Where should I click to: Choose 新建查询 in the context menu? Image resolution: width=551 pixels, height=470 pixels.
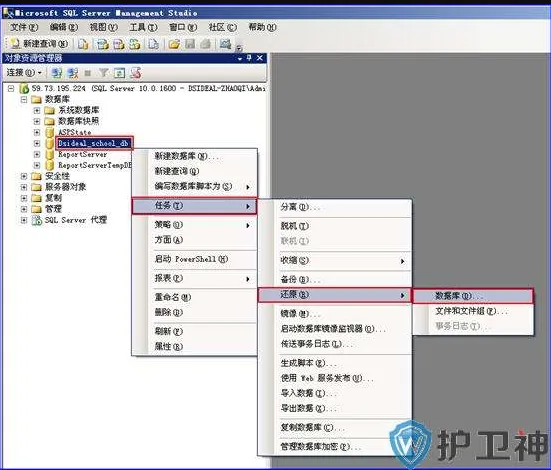point(195,171)
